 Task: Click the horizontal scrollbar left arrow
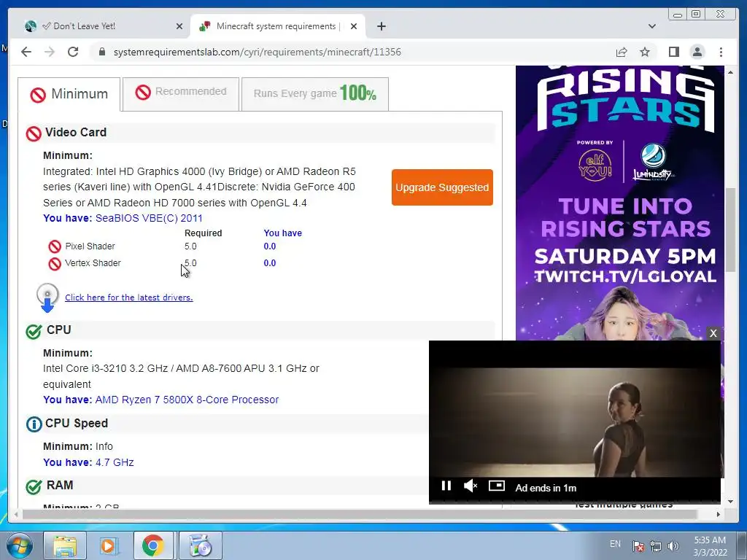[x=17, y=514]
